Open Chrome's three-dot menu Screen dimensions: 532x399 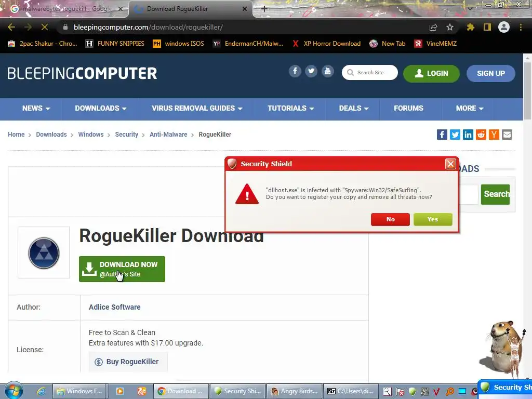pos(521,27)
